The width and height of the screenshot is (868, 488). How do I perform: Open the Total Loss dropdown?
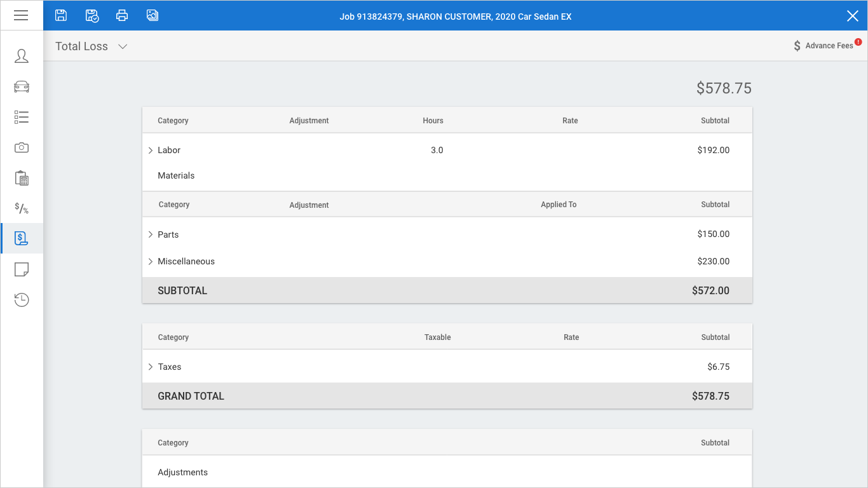click(x=92, y=46)
